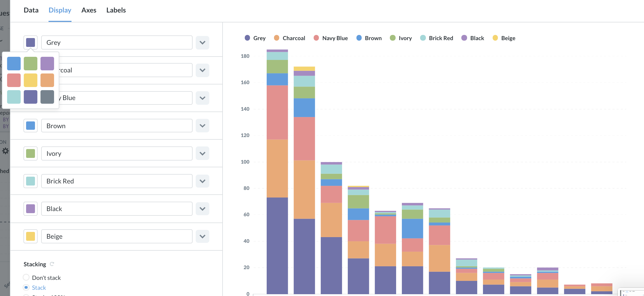The height and width of the screenshot is (296, 644).
Task: Click inside the Ivory series name field
Action: click(x=117, y=153)
